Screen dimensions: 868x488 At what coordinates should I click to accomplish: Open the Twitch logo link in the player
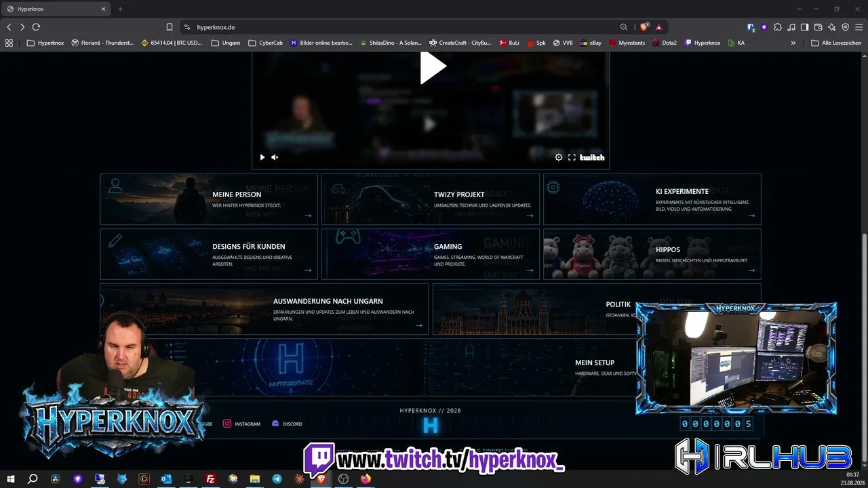(592, 157)
